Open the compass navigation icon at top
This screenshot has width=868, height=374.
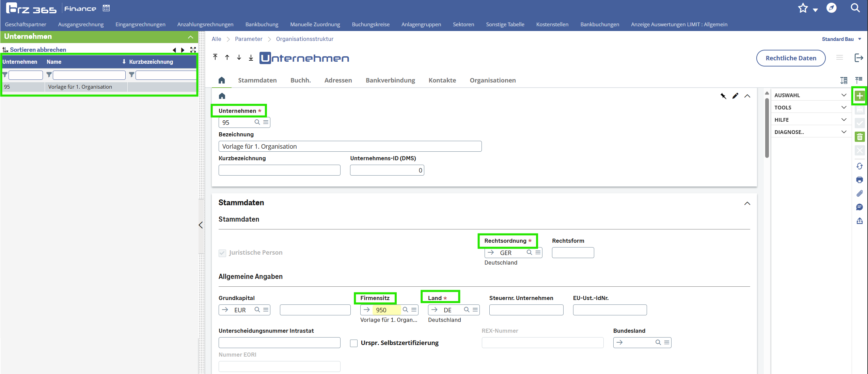tap(831, 8)
